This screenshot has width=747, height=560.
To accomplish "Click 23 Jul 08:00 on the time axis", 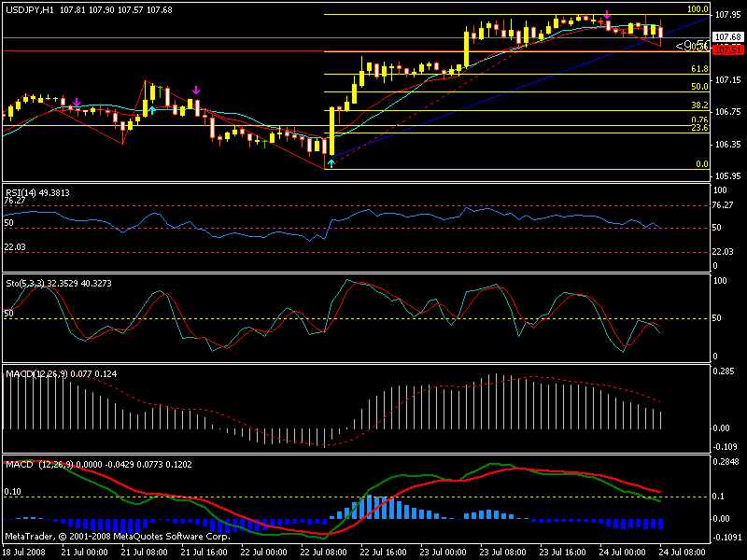I will [x=503, y=553].
